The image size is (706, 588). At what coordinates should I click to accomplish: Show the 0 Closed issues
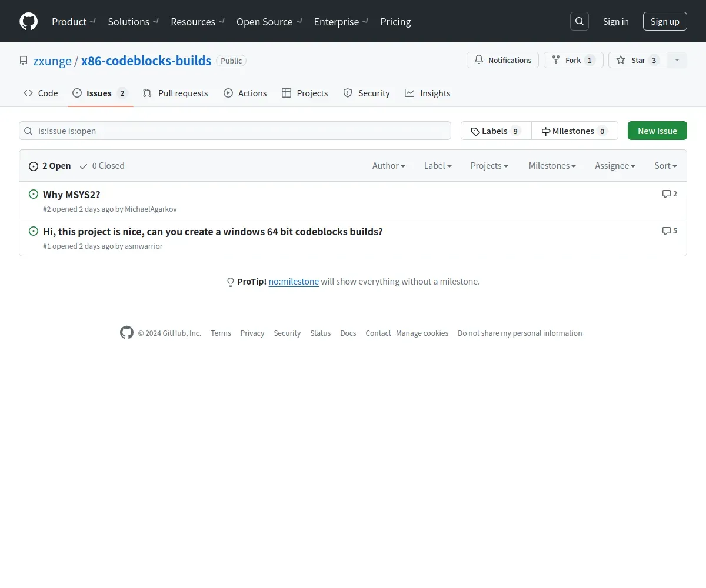pos(102,166)
